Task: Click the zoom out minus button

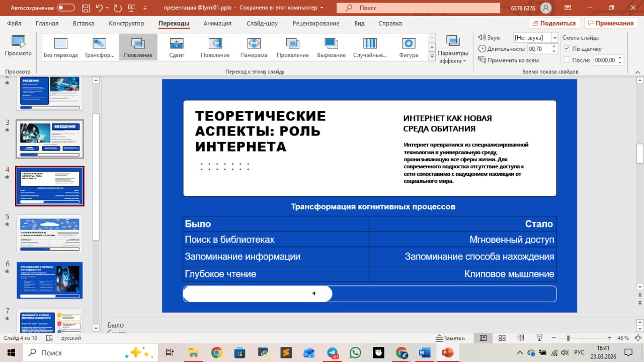Action: [554, 338]
